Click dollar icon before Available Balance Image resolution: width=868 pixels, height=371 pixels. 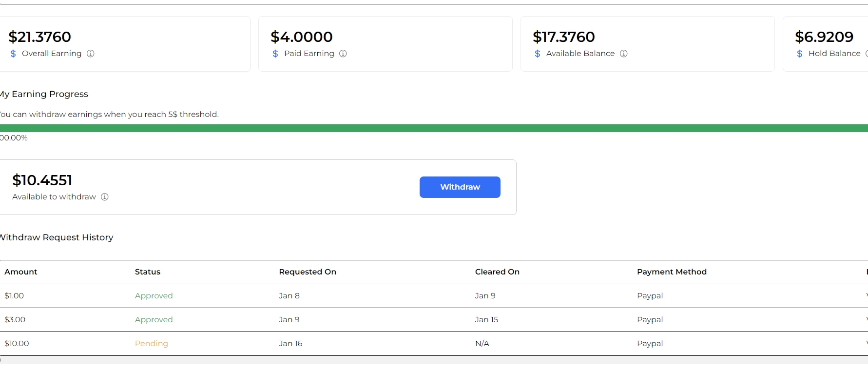click(x=538, y=54)
